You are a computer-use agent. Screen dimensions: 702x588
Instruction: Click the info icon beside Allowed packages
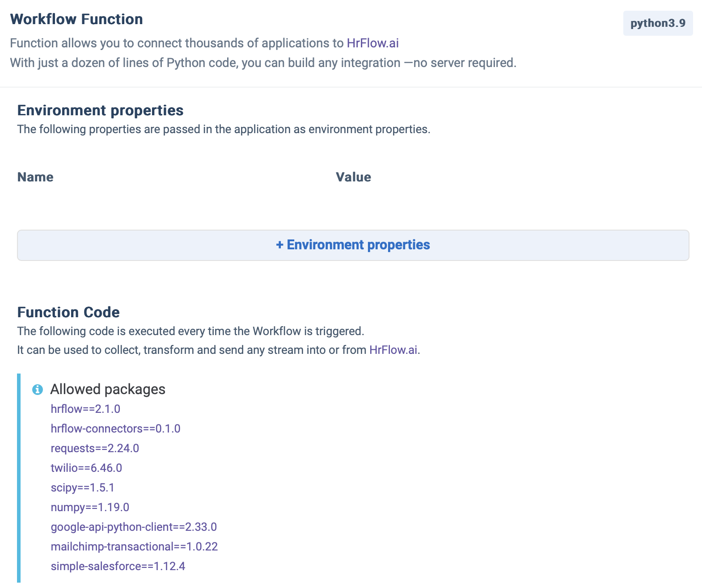[x=38, y=390]
